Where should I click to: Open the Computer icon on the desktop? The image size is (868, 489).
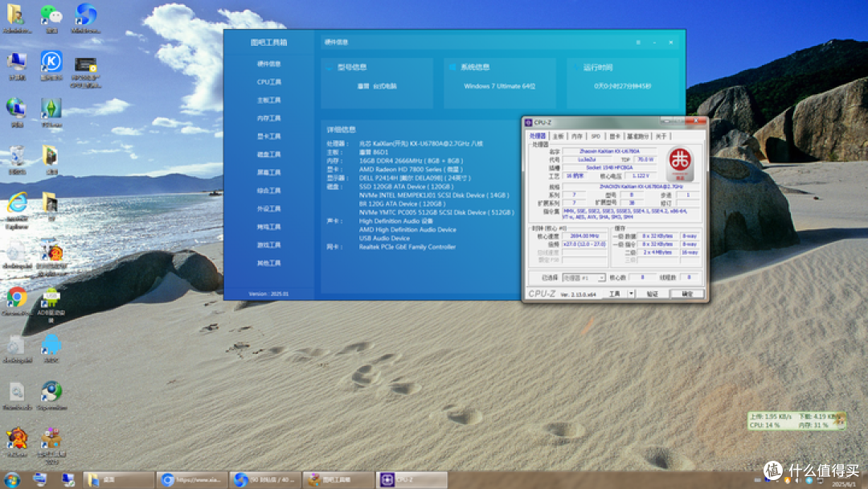coord(17,65)
